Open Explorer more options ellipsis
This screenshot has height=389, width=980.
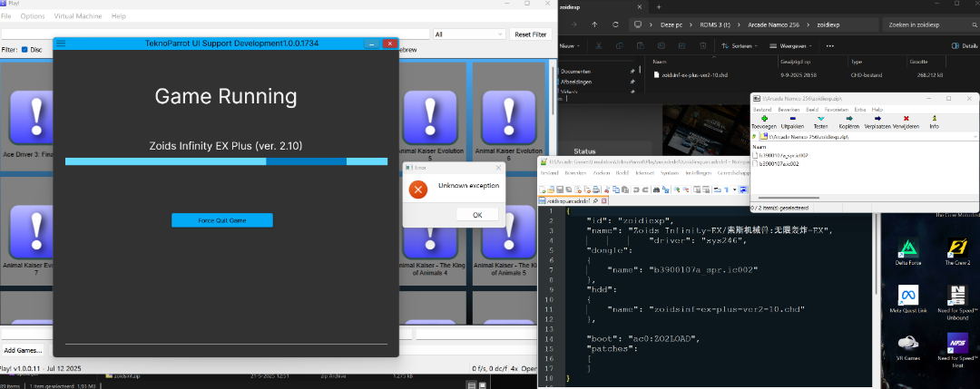coord(830,46)
